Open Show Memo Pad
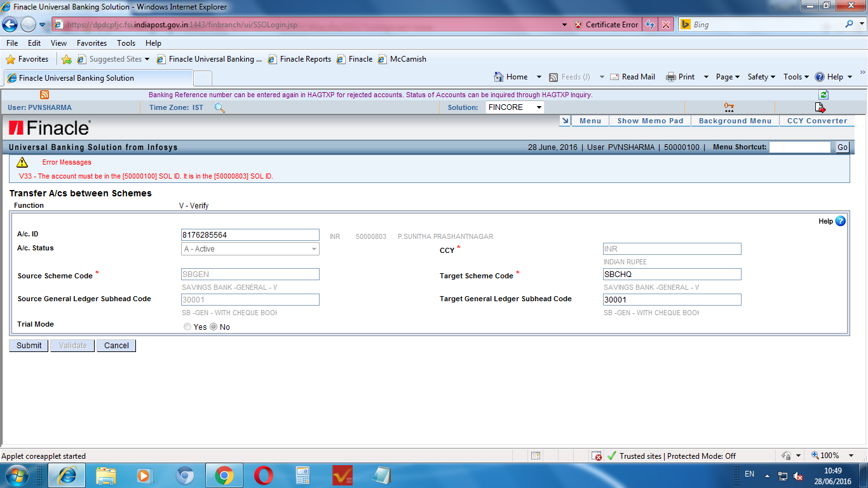The width and height of the screenshot is (868, 488). 649,120
